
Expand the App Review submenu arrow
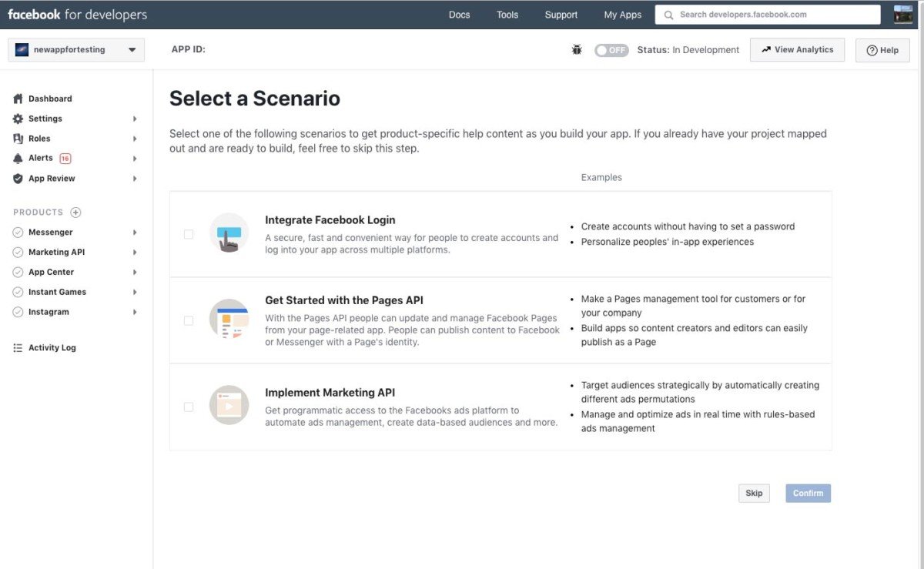135,179
